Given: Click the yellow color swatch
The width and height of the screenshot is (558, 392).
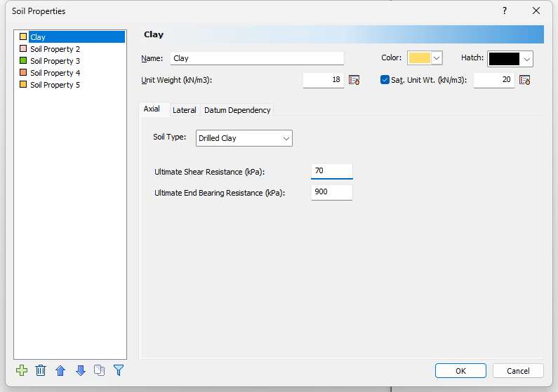Looking at the screenshot, I should click(419, 58).
